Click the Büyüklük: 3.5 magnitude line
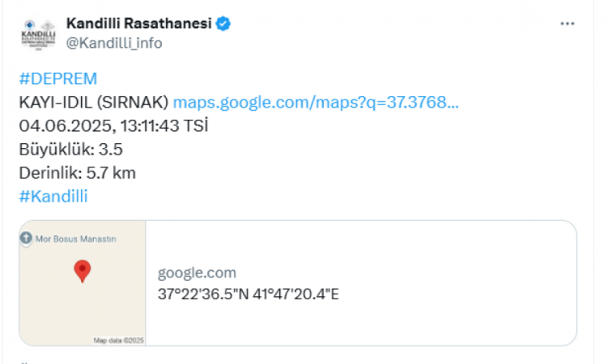Screen dimensions: 607x364 (70, 150)
